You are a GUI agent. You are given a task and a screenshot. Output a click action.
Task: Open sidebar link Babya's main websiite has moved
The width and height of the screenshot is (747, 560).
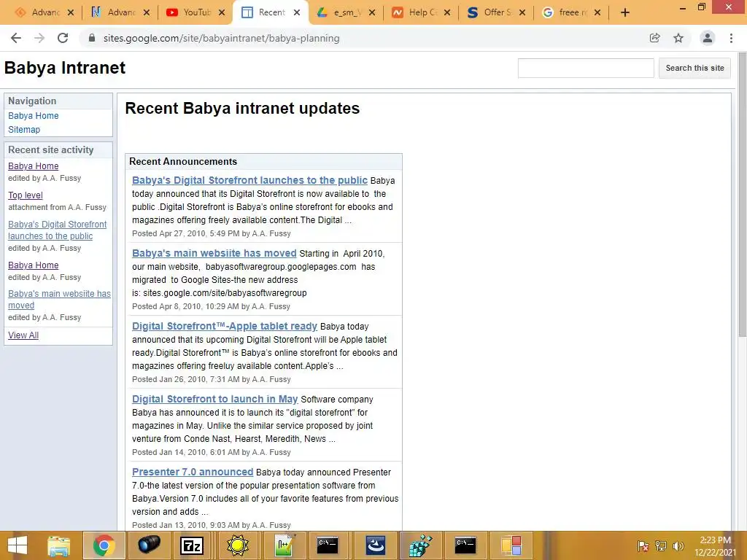[59, 300]
